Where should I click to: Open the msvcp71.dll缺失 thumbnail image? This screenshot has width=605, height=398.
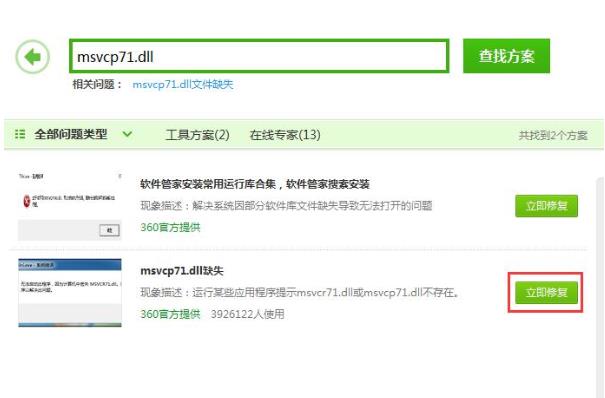[x=70, y=293]
